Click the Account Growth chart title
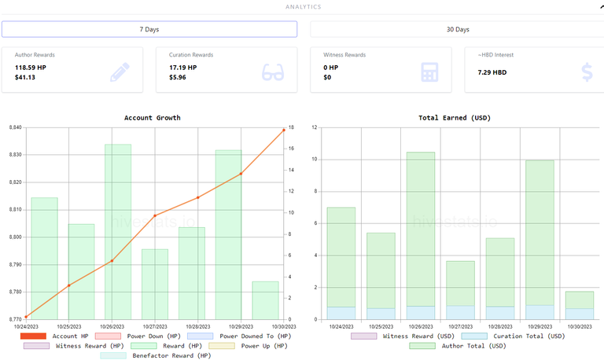Image resolution: width=604 pixels, height=364 pixels. pos(152,118)
